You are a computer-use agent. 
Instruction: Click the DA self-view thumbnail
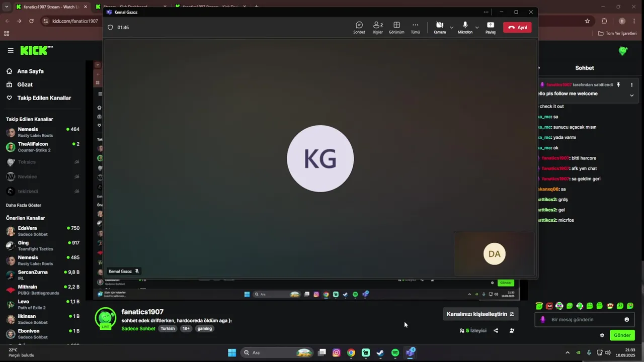pos(494,254)
